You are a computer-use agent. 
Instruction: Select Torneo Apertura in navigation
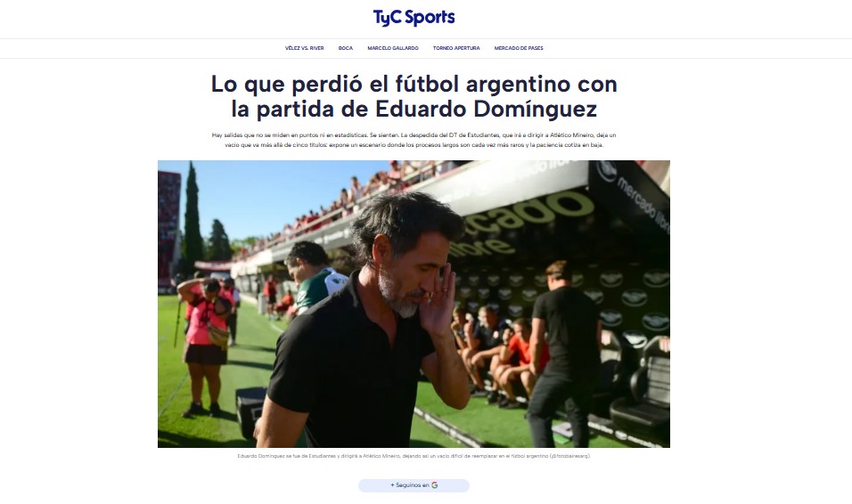[x=456, y=48]
